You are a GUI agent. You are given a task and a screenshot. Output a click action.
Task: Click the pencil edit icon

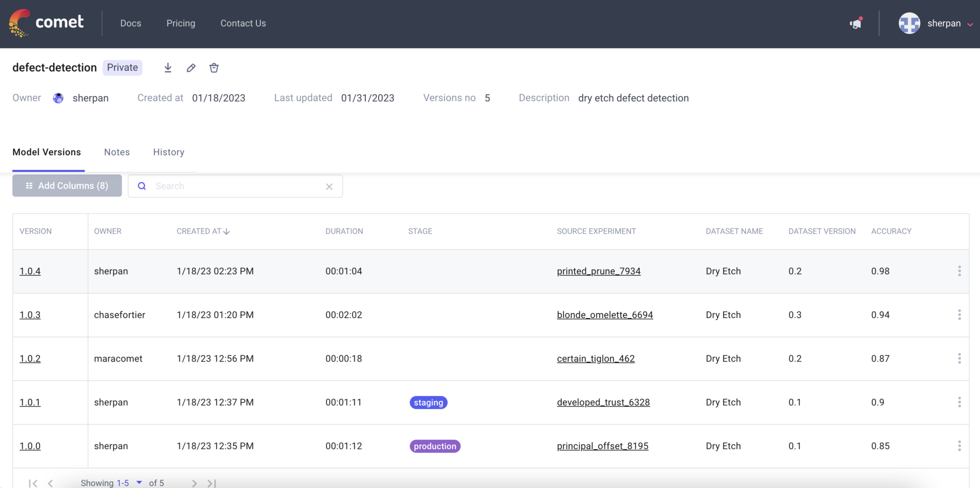(191, 68)
